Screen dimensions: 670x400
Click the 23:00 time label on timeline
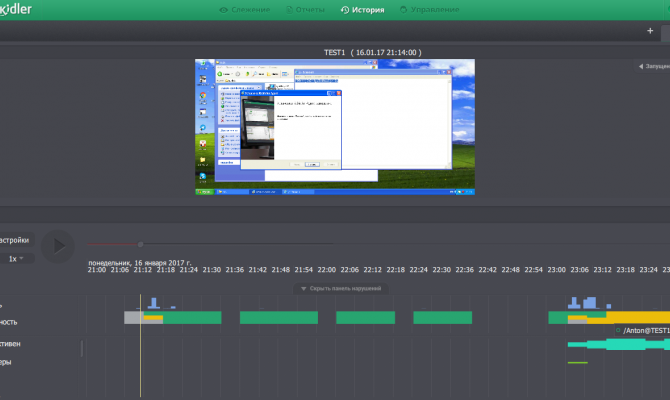coord(556,270)
